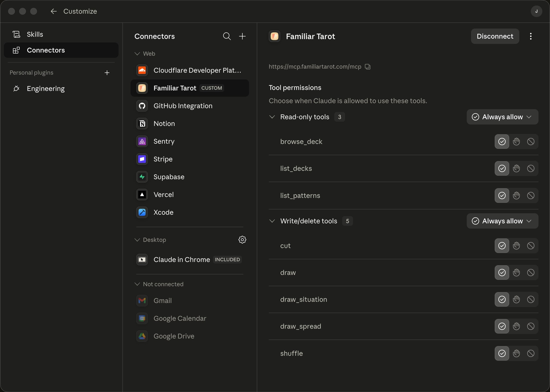Image resolution: width=550 pixels, height=392 pixels.
Task: Set browse_deck to needs approval
Action: tap(516, 142)
